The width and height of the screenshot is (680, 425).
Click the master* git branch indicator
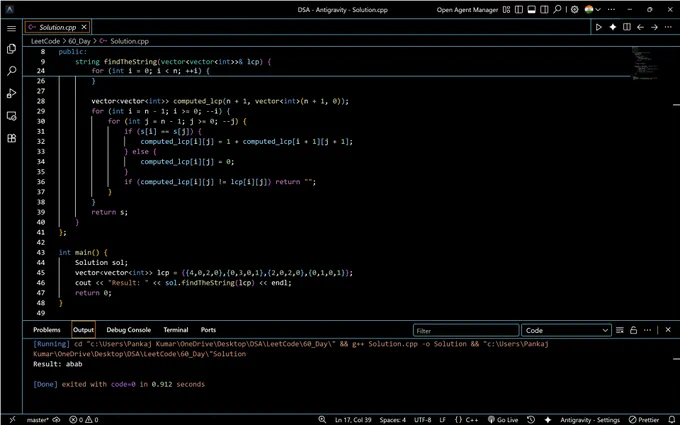pyautogui.click(x=37, y=420)
